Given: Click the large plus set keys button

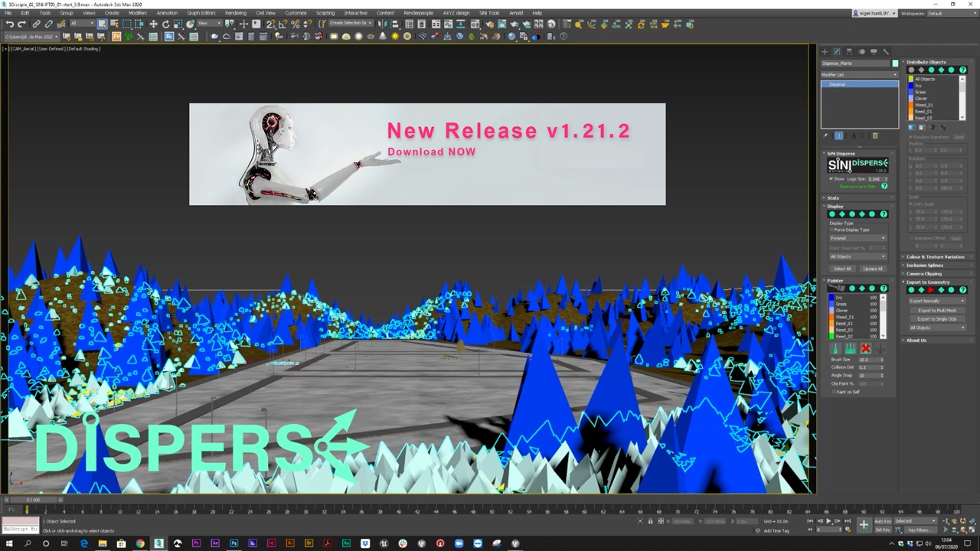Looking at the screenshot, I should click(864, 525).
